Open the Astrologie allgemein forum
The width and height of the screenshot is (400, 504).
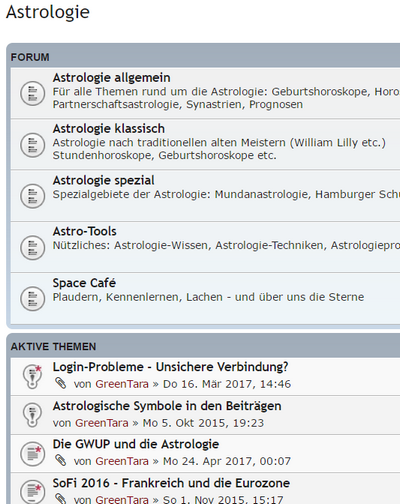pyautogui.click(x=111, y=78)
